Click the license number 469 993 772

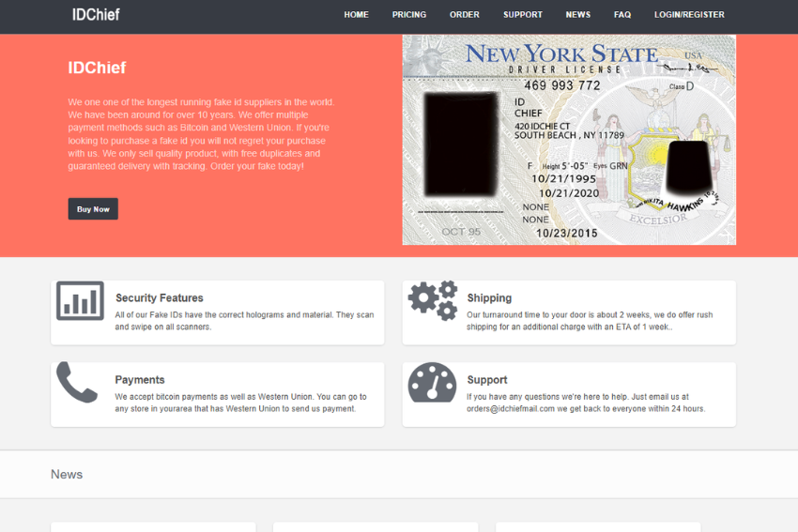(x=562, y=85)
